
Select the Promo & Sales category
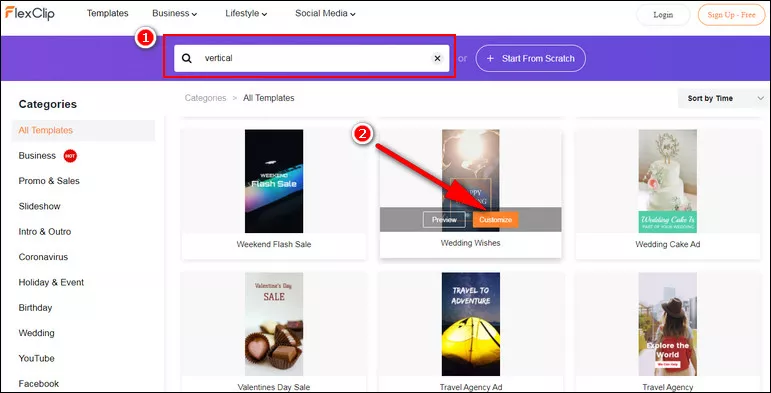pos(49,181)
